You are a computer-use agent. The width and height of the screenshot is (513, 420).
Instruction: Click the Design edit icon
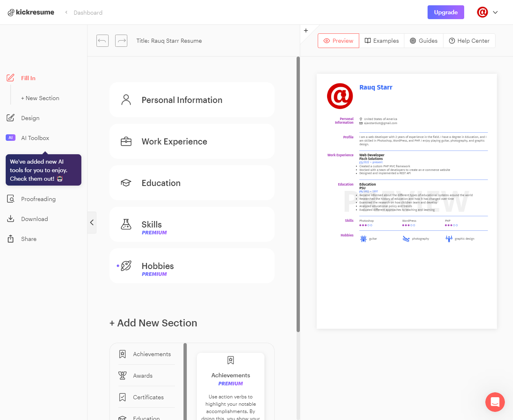point(11,118)
